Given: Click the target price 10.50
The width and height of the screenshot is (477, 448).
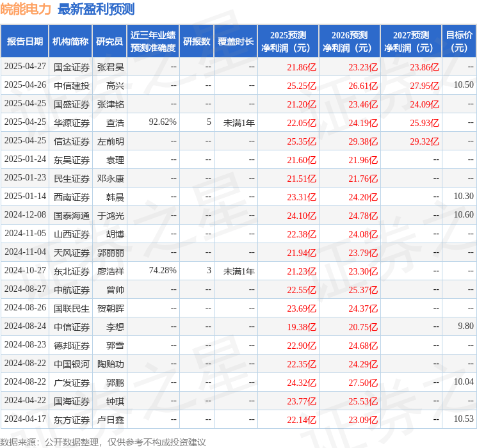Looking at the screenshot, I should pos(464,85).
